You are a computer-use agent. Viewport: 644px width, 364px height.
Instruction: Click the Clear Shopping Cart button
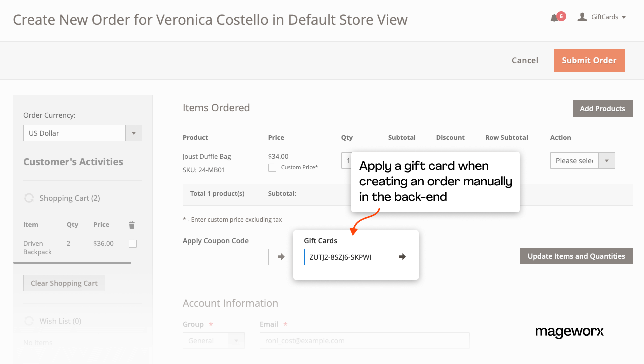click(x=64, y=283)
